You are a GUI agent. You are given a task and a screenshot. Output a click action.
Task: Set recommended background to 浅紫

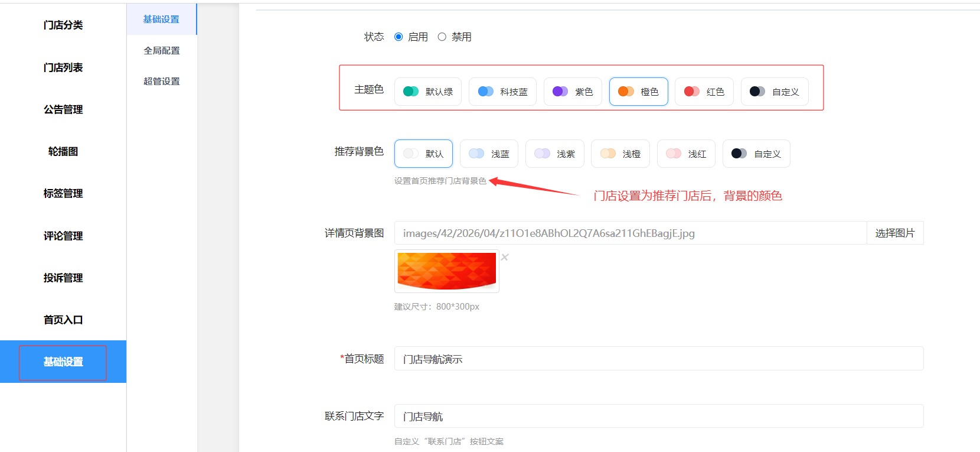pos(554,154)
